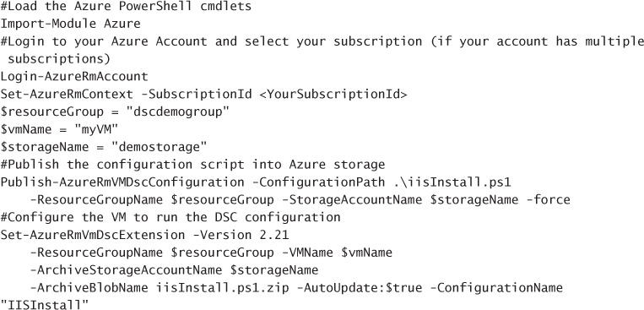Screen dimensions: 644x310
Task: Click the $vmName variable after -VMName
Action: 366,253
